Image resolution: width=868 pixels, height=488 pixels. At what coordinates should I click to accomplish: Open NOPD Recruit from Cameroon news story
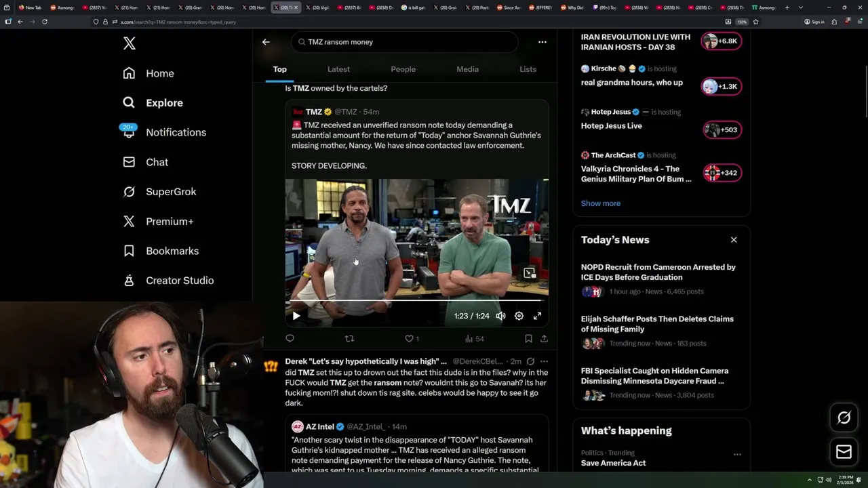661,279
